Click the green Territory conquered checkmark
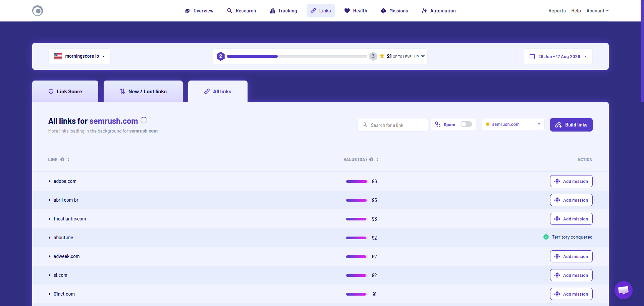This screenshot has height=306, width=644. (546, 237)
